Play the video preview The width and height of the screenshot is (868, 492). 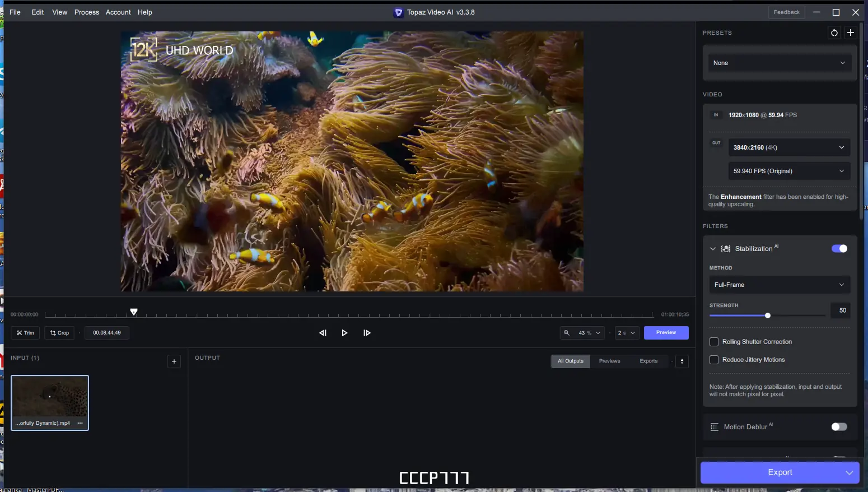[x=344, y=333]
